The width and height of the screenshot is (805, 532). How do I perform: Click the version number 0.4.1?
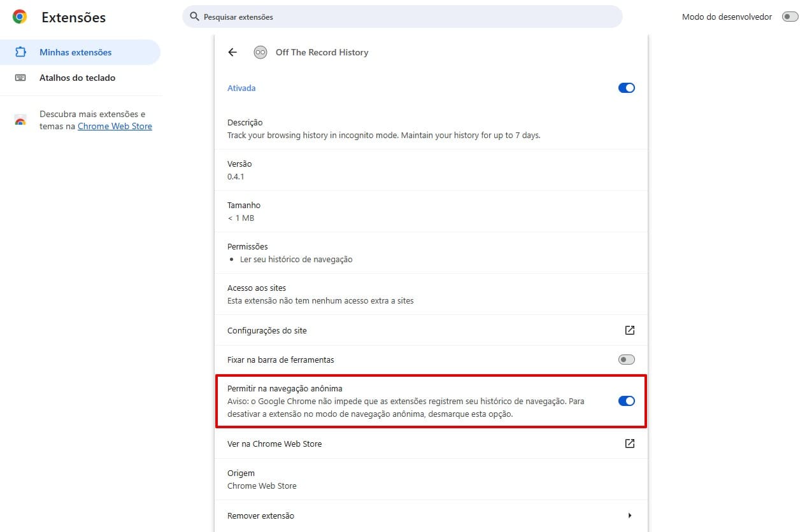coord(236,176)
